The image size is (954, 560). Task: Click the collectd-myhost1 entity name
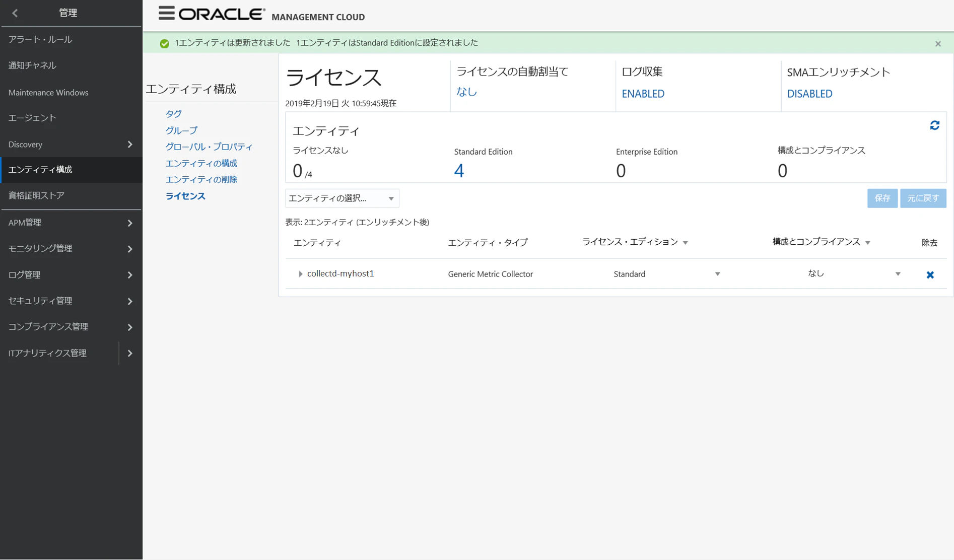[340, 273]
